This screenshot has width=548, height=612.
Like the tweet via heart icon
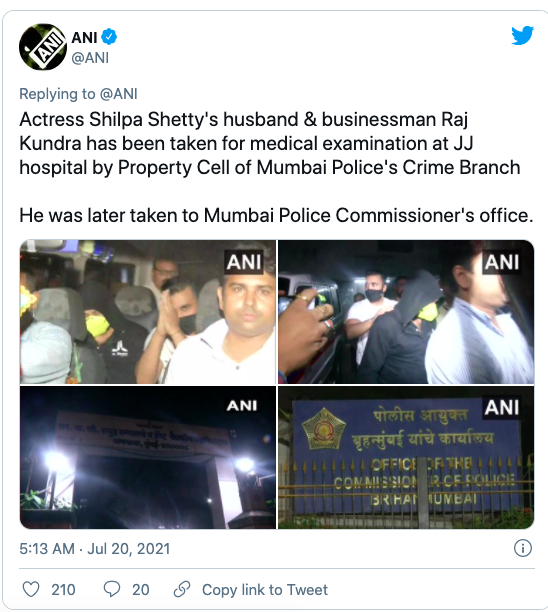(x=31, y=589)
